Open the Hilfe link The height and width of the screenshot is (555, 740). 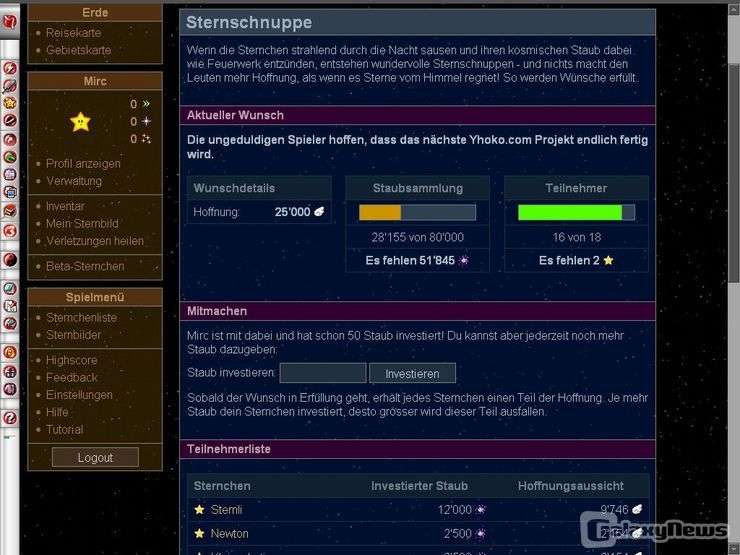(x=57, y=412)
